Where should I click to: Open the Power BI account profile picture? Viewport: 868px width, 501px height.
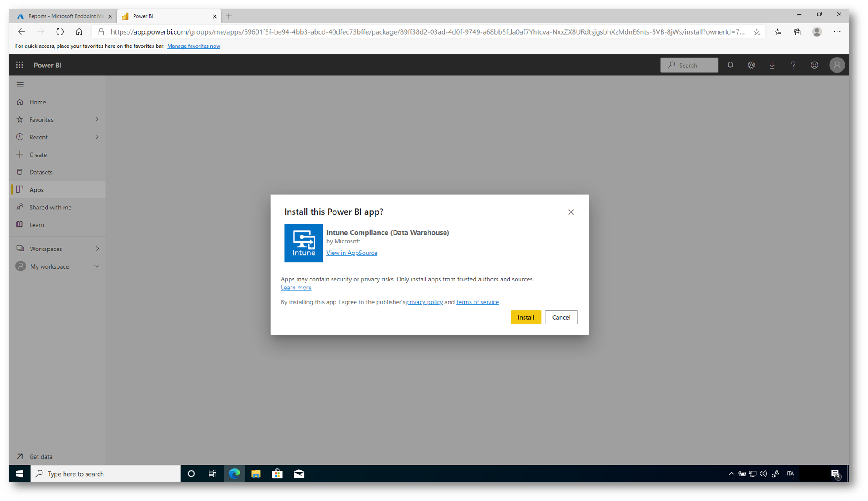pos(837,65)
